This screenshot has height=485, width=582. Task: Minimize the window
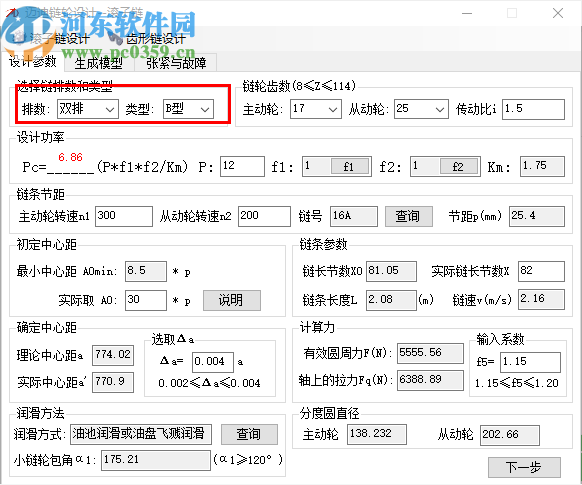pos(467,13)
